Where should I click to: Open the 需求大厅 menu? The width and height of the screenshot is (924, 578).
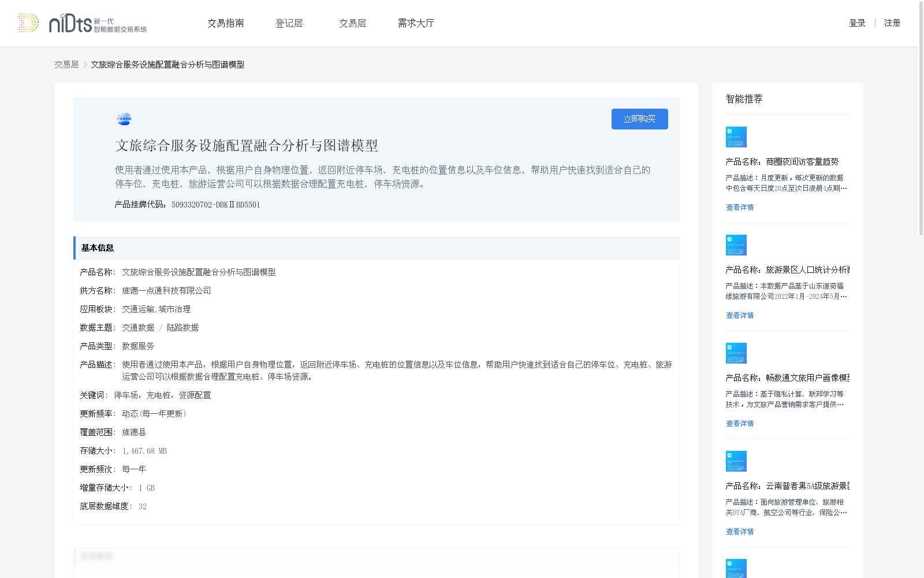click(x=416, y=23)
